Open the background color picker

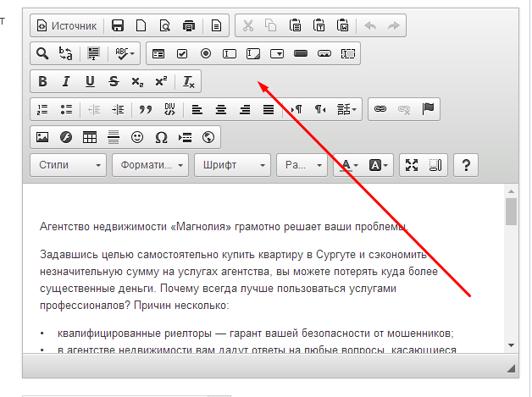(x=378, y=165)
